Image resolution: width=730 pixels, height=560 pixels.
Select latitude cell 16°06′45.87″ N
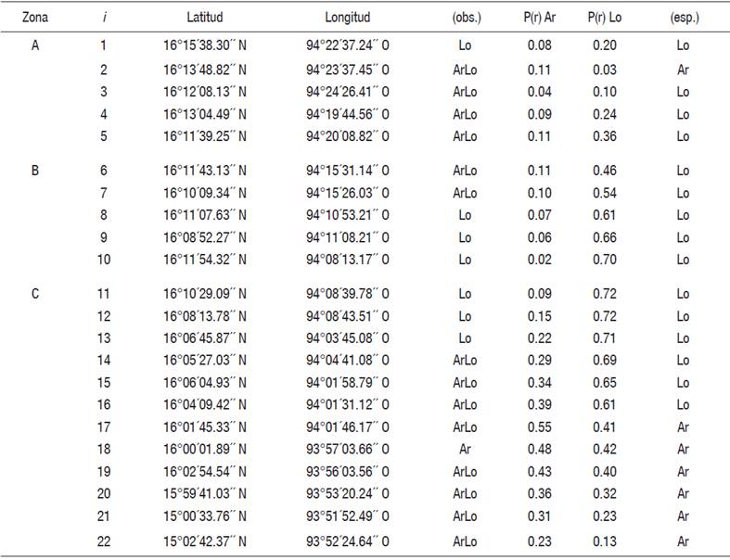(x=203, y=337)
